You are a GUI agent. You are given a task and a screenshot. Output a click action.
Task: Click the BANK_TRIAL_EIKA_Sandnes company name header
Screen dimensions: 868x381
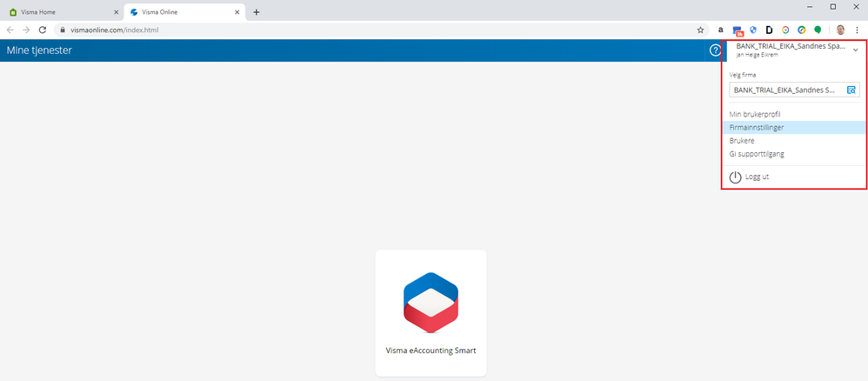(791, 46)
